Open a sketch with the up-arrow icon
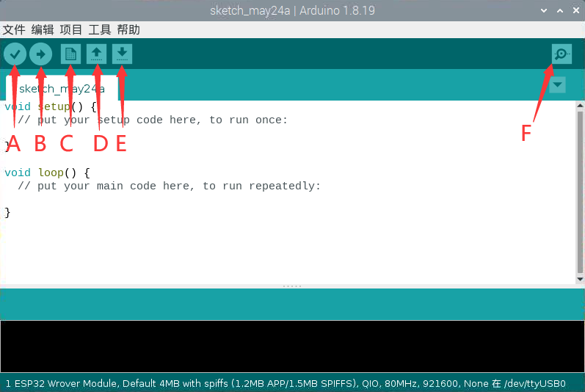The height and width of the screenshot is (392, 585). coord(97,54)
